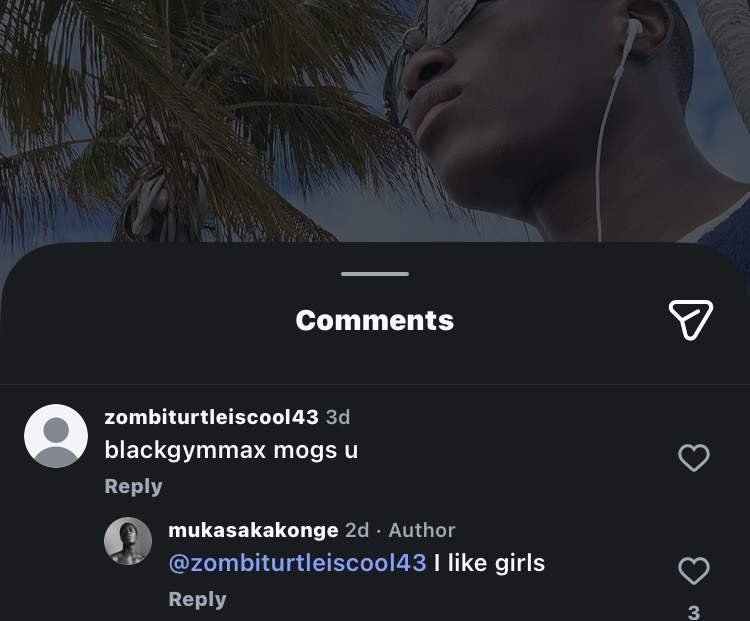Open mukasakakonge's profile picture
750x621 pixels.
[128, 541]
